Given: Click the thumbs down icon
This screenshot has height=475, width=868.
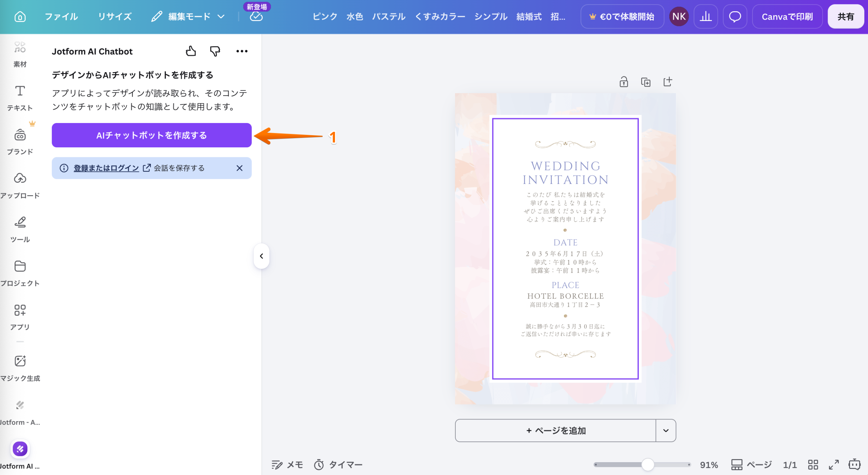Looking at the screenshot, I should tap(215, 51).
